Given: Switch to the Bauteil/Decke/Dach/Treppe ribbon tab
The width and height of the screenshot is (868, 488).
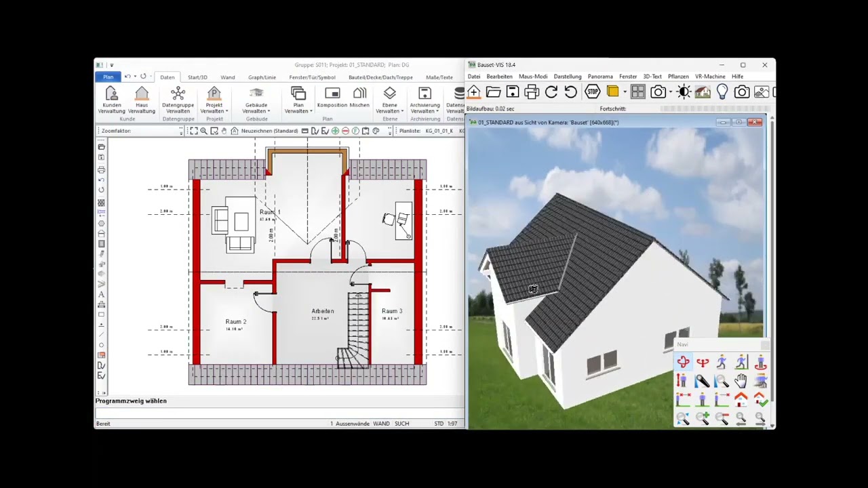Looking at the screenshot, I should click(x=380, y=77).
